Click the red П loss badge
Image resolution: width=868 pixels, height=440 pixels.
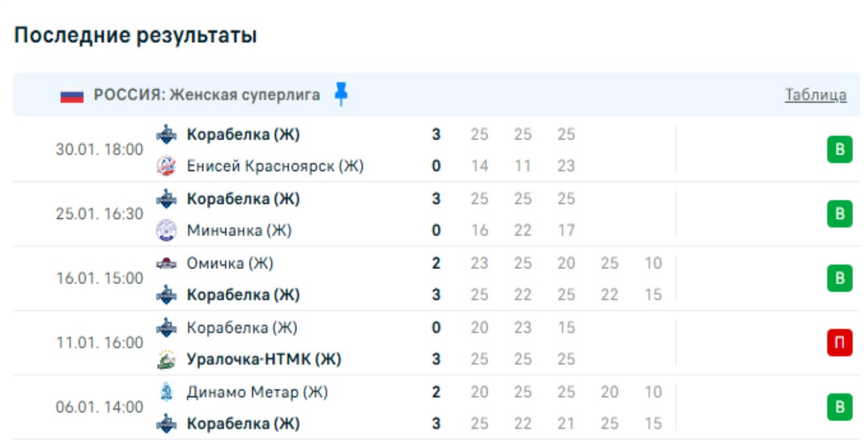[839, 343]
